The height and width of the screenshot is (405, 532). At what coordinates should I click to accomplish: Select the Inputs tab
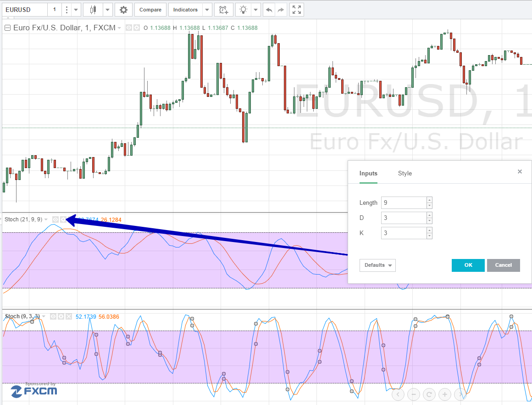click(368, 173)
